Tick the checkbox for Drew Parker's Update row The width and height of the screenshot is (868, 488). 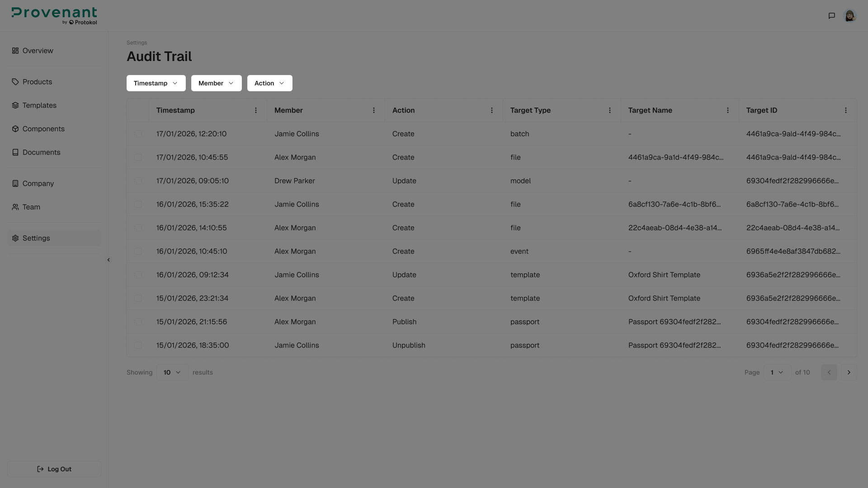click(x=138, y=181)
